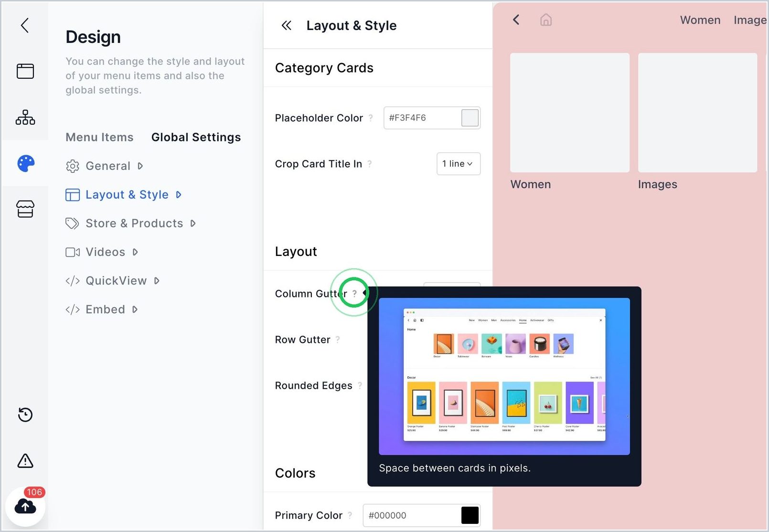Expand the Layout & Style section
This screenshot has height=532, width=769.
tap(123, 194)
